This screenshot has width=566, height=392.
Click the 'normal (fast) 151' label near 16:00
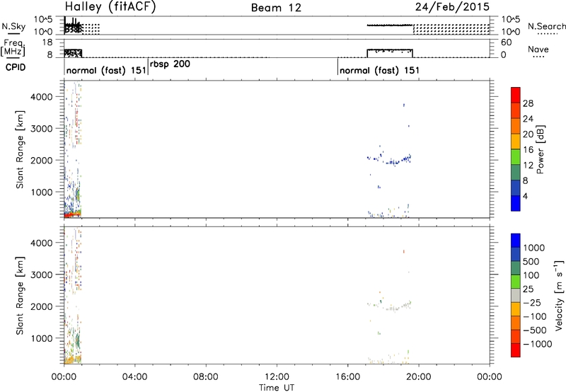point(379,70)
